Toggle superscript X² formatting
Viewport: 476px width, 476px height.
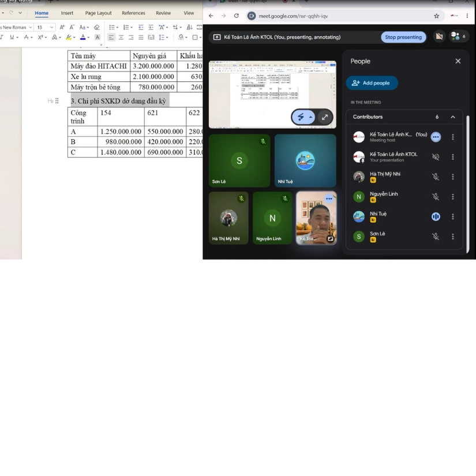point(40,37)
